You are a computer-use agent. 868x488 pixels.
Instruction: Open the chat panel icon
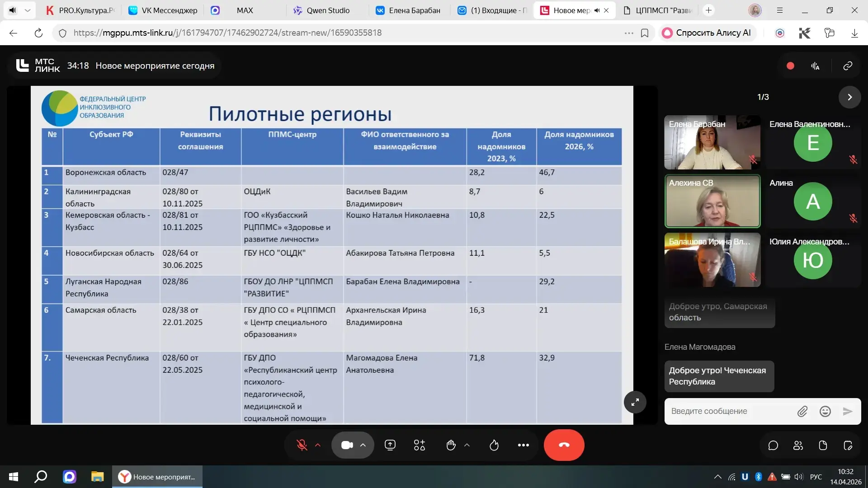tap(773, 446)
